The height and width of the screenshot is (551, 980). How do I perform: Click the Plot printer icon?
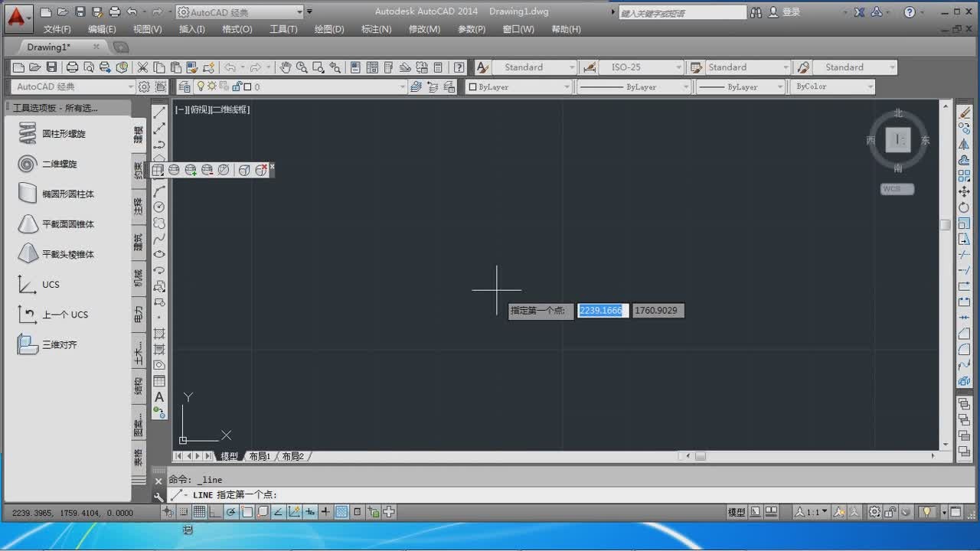tap(72, 67)
